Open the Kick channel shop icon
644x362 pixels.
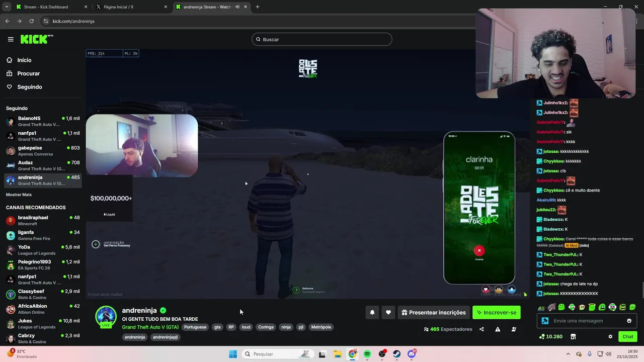click(573, 336)
